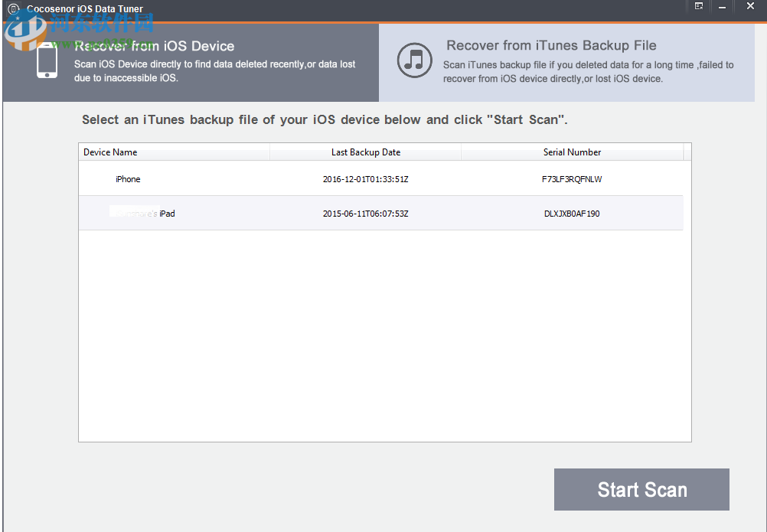Open the Recover from iOS Device tab
Viewport: 767px width, 532px height.
pos(191,63)
